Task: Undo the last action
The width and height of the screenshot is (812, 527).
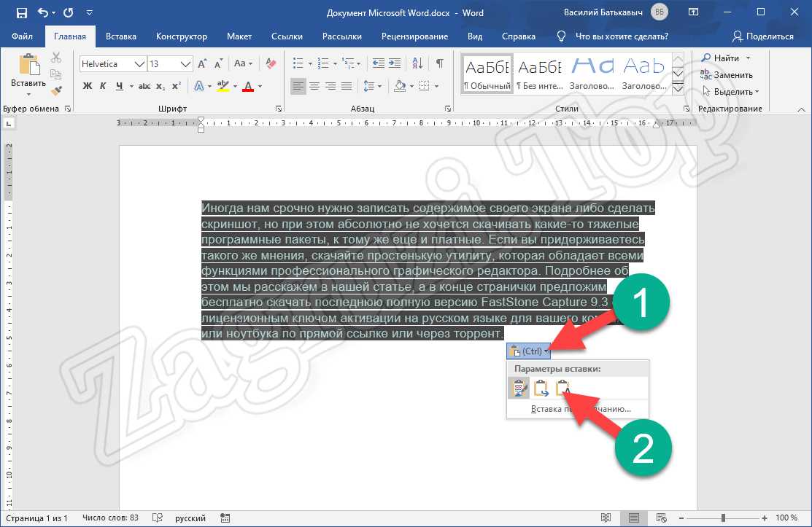Action: (43, 12)
